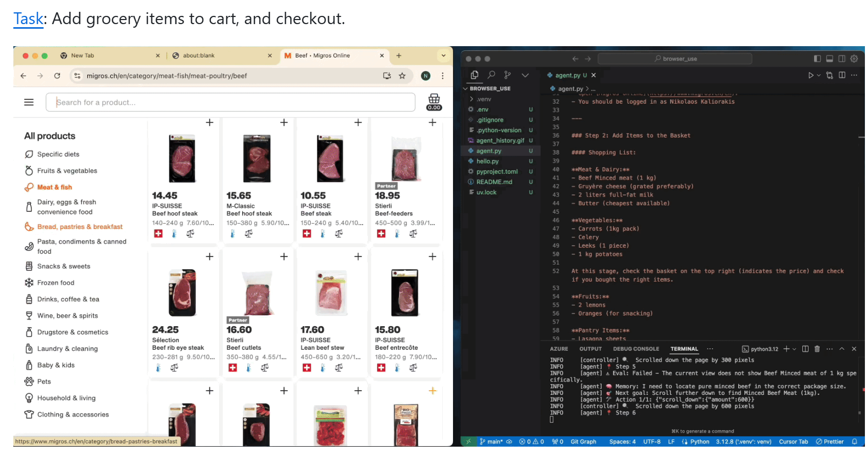Bookmark this page with the star icon
This screenshot has width=868, height=460.
tap(402, 76)
